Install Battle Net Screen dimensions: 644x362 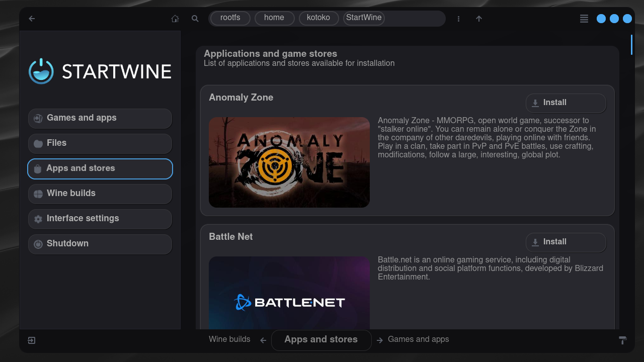click(x=566, y=242)
